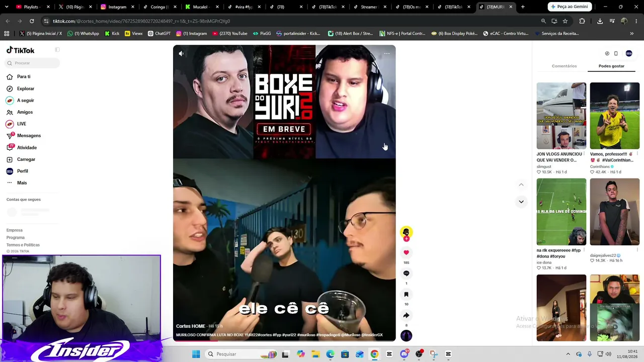Open Chrome apps grid in bookmarks bar
The image size is (644, 362).
point(7,34)
